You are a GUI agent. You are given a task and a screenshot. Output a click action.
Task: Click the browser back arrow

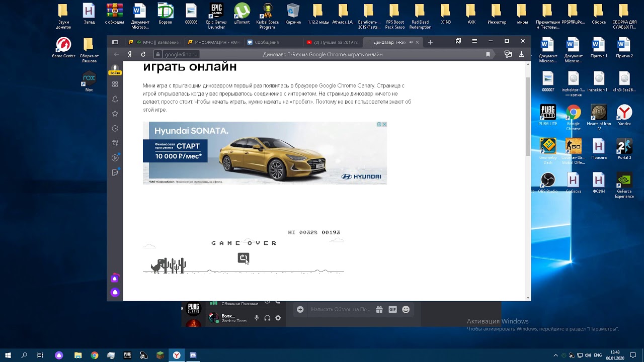point(116,54)
